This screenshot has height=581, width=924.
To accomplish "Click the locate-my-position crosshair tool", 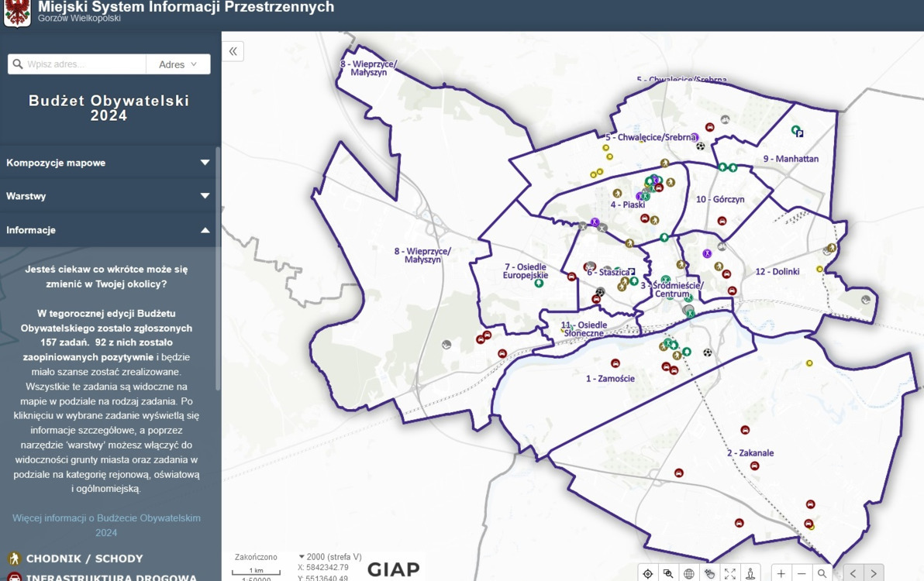I will pyautogui.click(x=647, y=573).
